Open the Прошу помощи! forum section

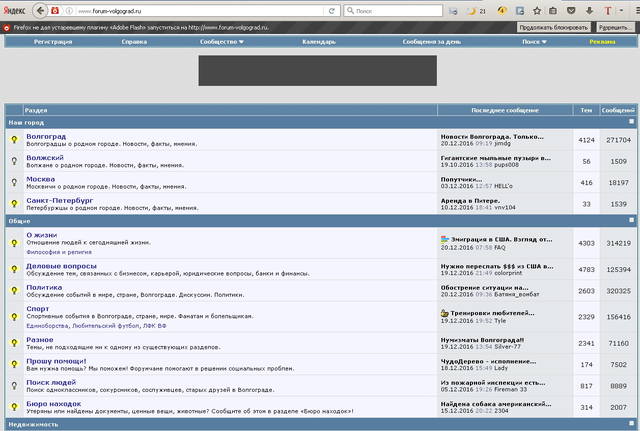56,361
